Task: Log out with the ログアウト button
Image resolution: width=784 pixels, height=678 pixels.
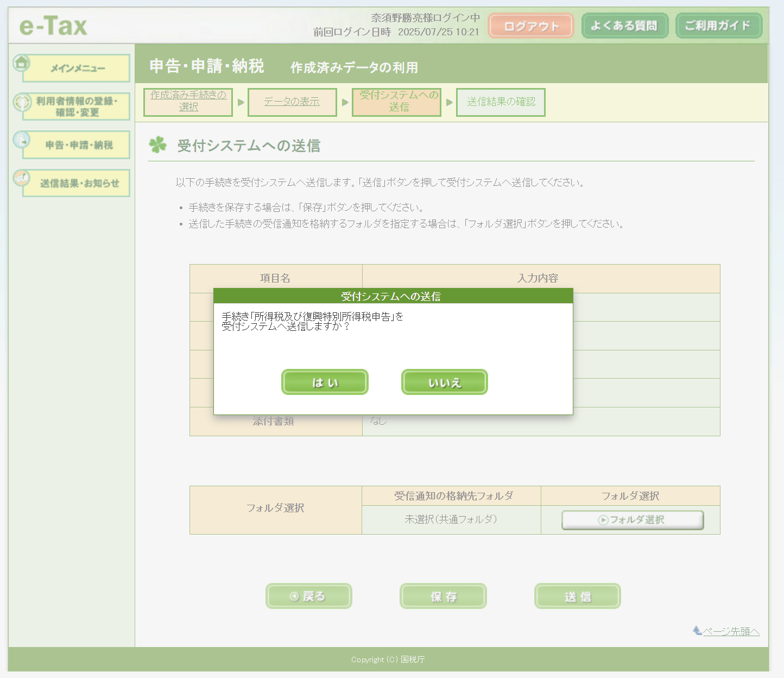Action: 530,26
